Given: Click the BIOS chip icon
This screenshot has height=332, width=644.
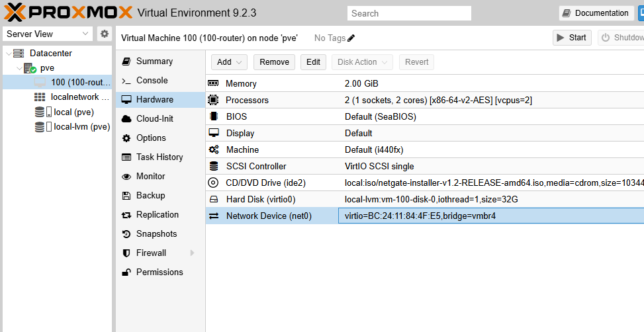Looking at the screenshot, I should pos(213,116).
